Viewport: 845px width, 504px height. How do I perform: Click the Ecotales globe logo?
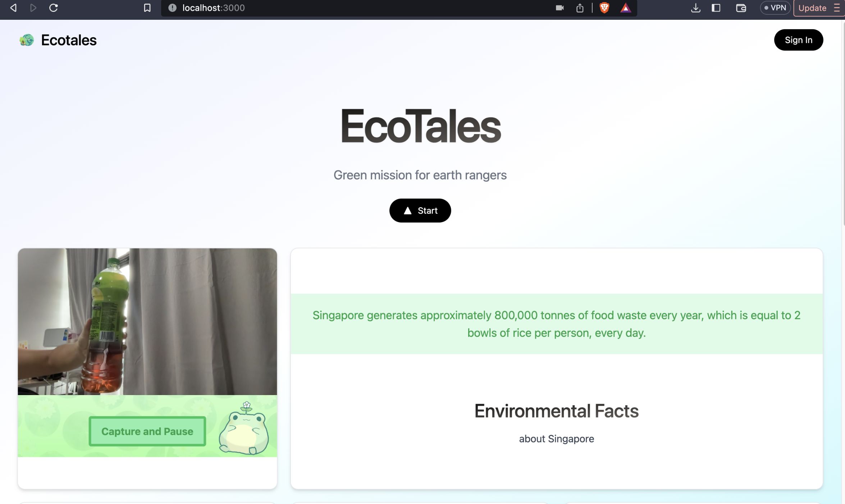tap(27, 40)
